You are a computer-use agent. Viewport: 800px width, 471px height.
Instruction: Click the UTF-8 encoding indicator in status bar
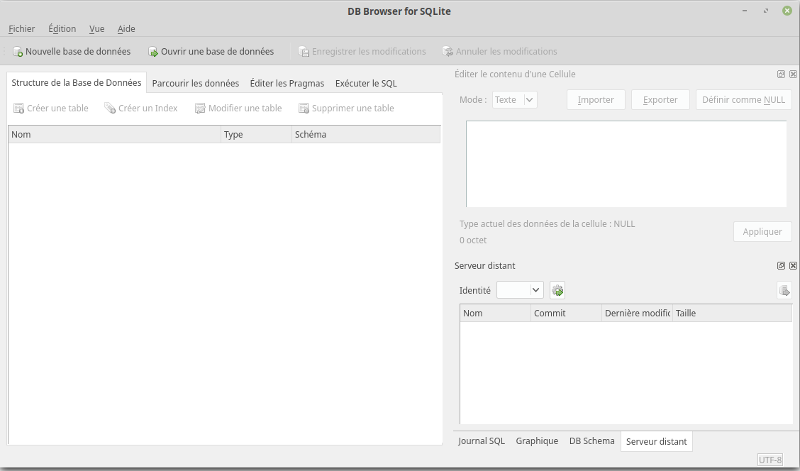click(x=770, y=460)
